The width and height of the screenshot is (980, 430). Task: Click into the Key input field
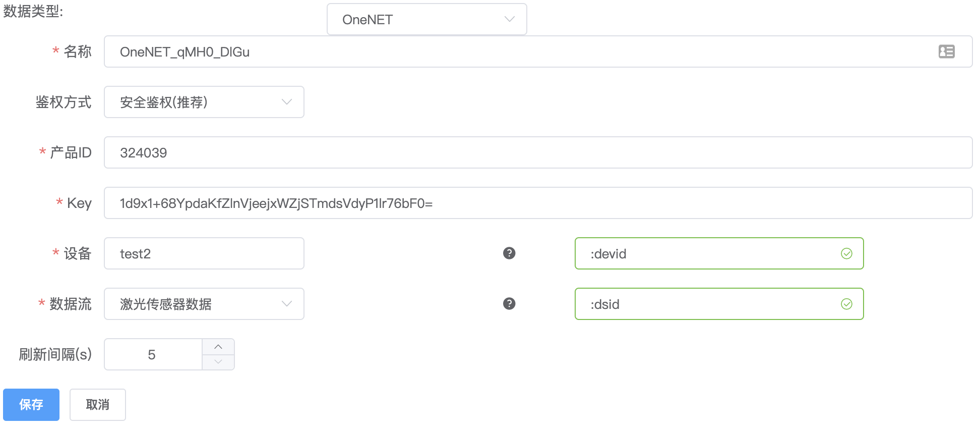click(538, 203)
